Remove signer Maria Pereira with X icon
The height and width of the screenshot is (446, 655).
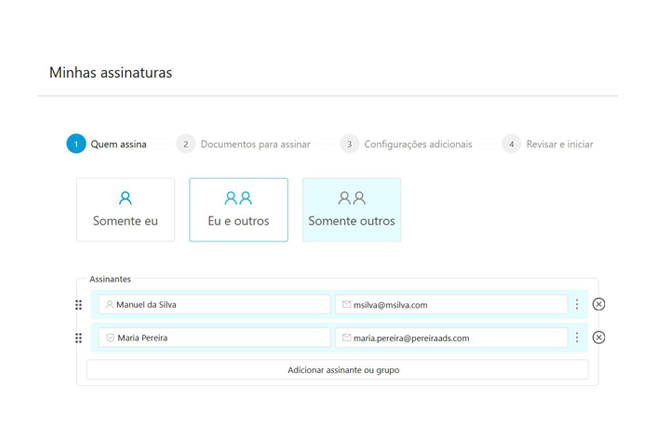point(599,338)
